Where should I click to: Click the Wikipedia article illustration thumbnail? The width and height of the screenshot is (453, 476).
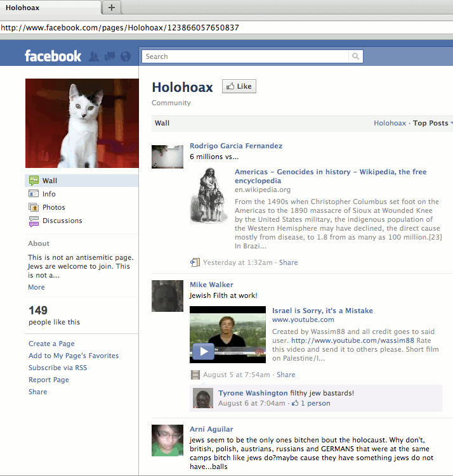point(209,196)
